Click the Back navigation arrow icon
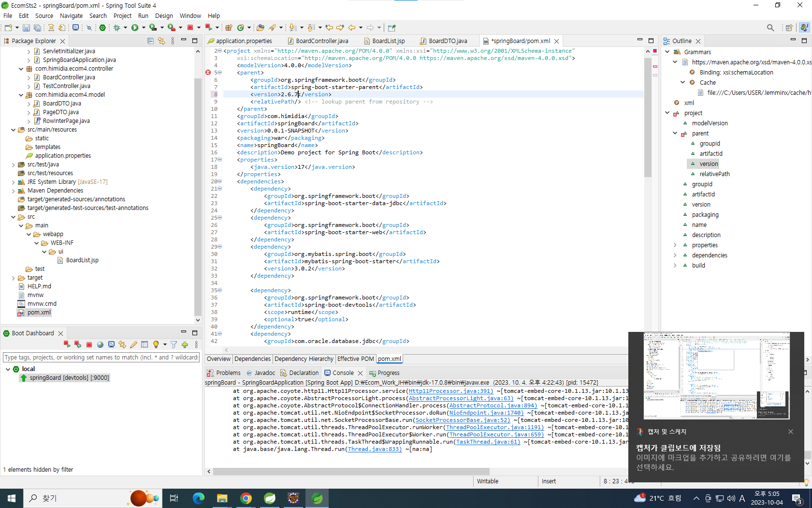Viewport: 812px width, 508px height. [352, 28]
